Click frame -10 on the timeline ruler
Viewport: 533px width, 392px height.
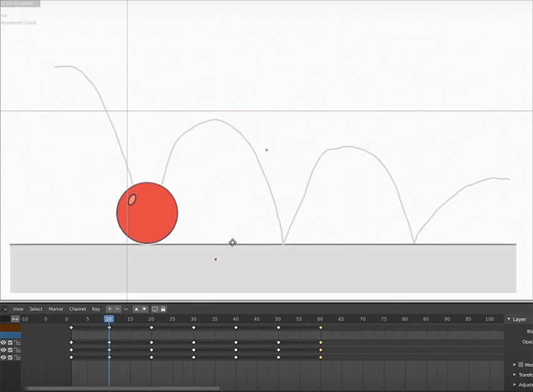pos(24,319)
